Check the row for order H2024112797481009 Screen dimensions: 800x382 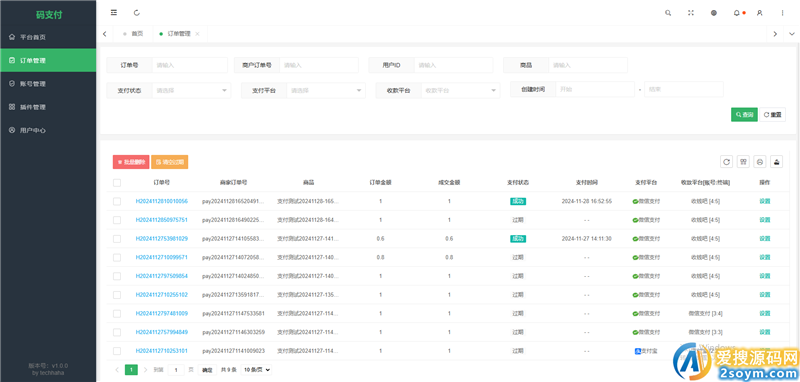(x=117, y=314)
